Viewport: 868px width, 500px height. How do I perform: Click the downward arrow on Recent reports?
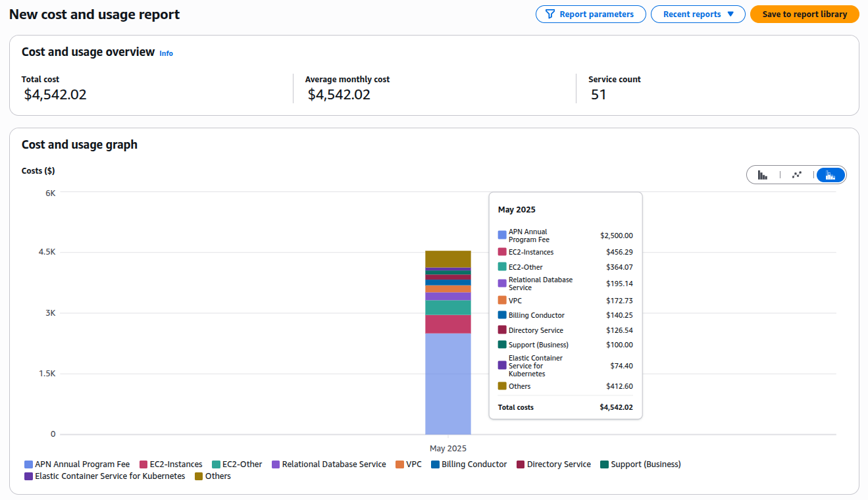(x=730, y=14)
